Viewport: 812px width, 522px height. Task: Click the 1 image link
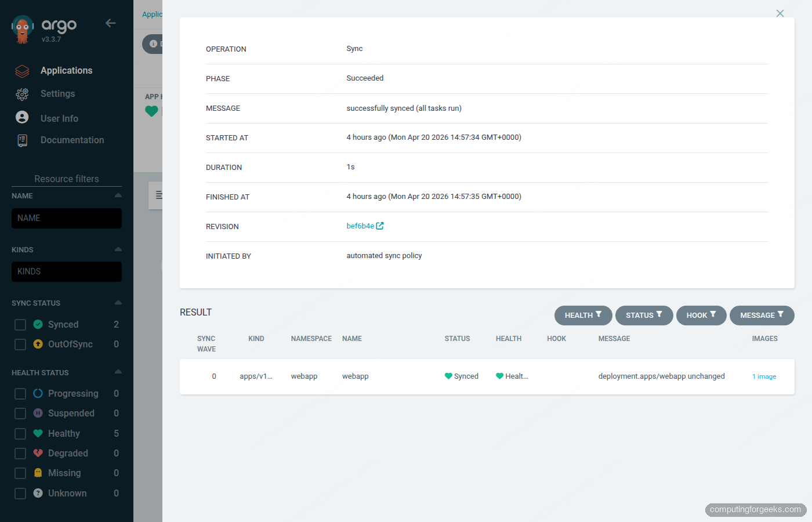764,376
